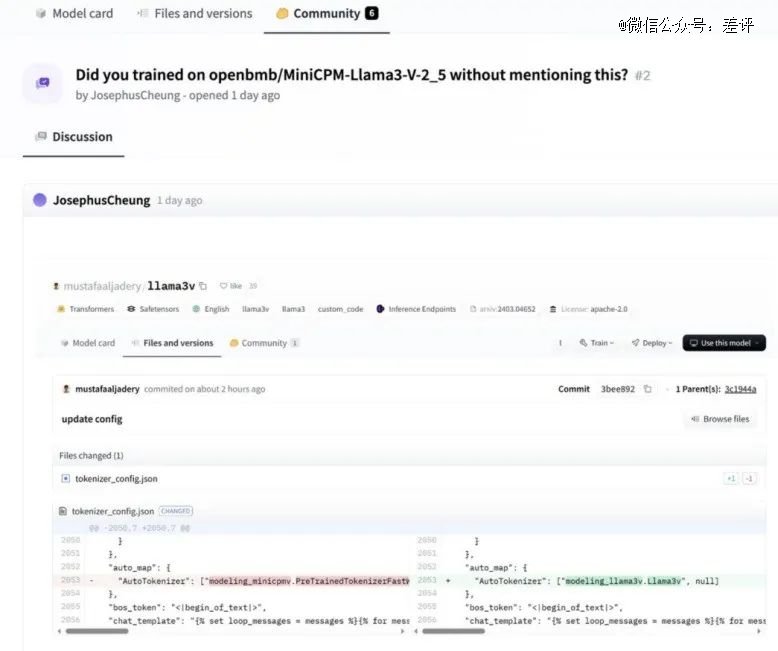Open the Use this model dropdown button
This screenshot has width=778, height=651.
(x=724, y=343)
